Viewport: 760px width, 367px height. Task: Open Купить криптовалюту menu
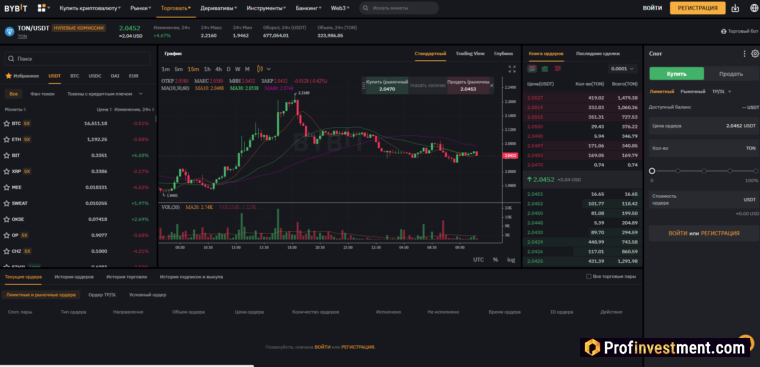90,8
